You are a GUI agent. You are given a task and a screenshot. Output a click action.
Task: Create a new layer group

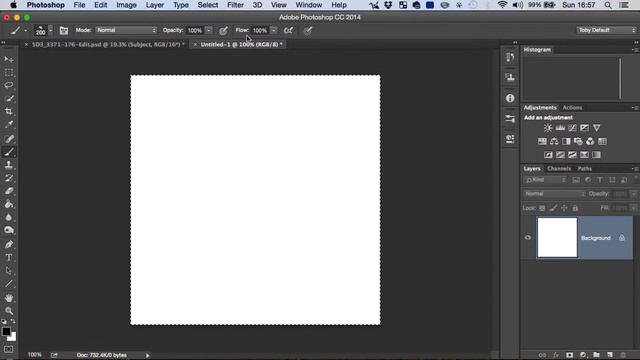click(596, 355)
